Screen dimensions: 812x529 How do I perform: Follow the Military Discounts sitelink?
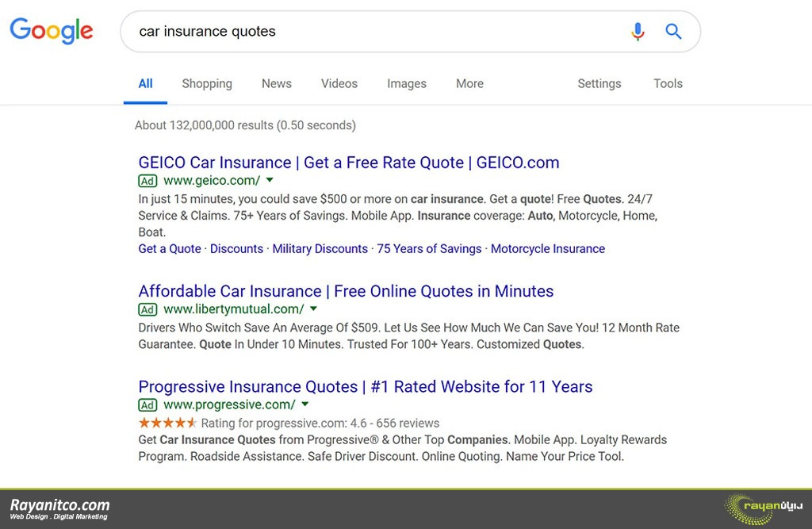click(320, 249)
